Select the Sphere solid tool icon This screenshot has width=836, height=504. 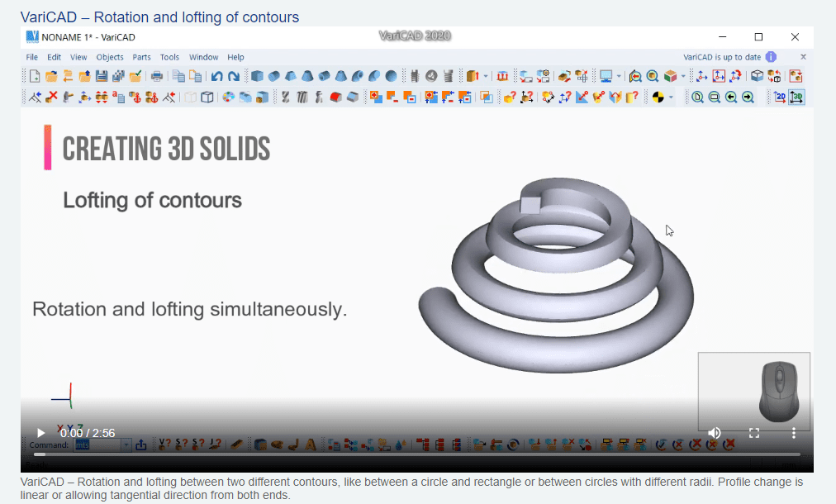click(x=391, y=76)
